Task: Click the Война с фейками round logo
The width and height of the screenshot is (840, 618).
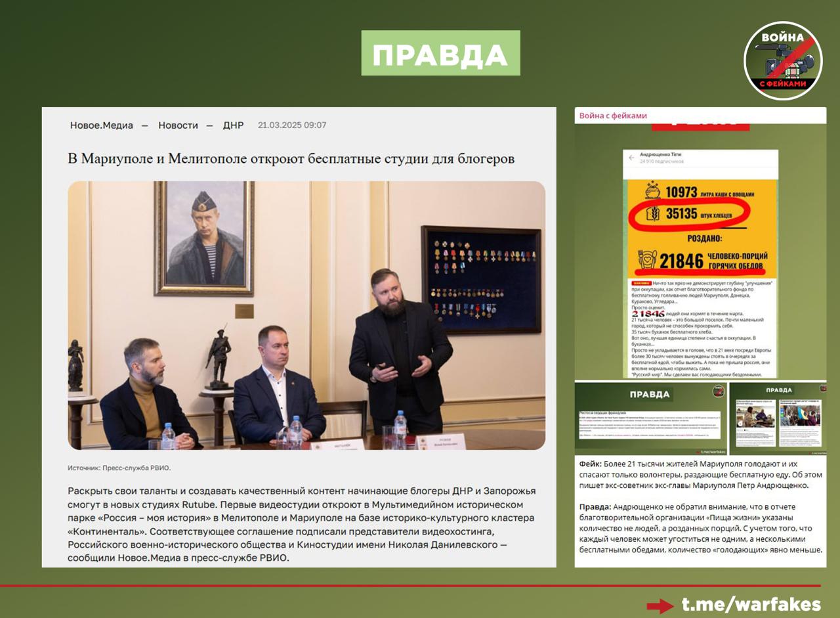Action: [783, 61]
